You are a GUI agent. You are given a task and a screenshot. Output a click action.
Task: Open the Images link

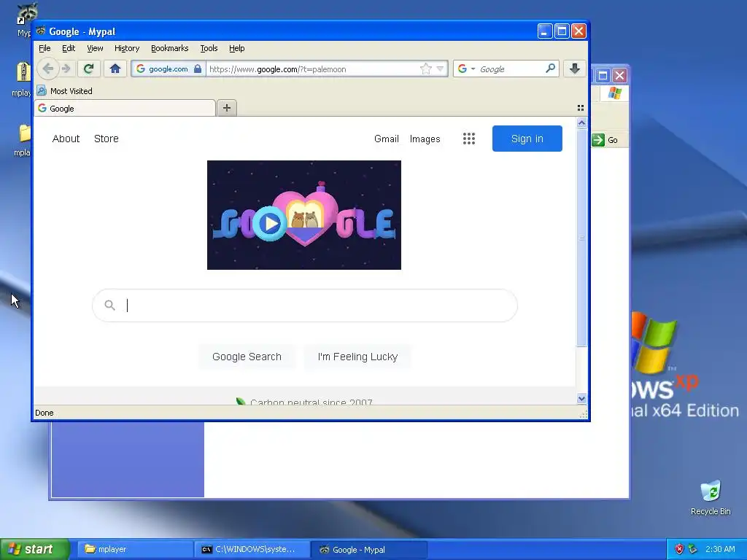pyautogui.click(x=425, y=139)
